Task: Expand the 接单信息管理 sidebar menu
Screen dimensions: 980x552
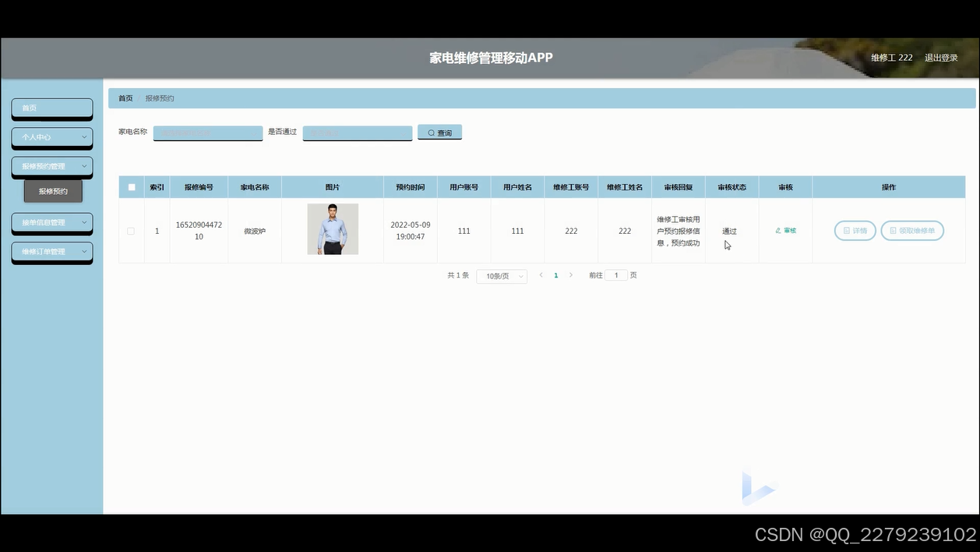Action: [x=51, y=223]
